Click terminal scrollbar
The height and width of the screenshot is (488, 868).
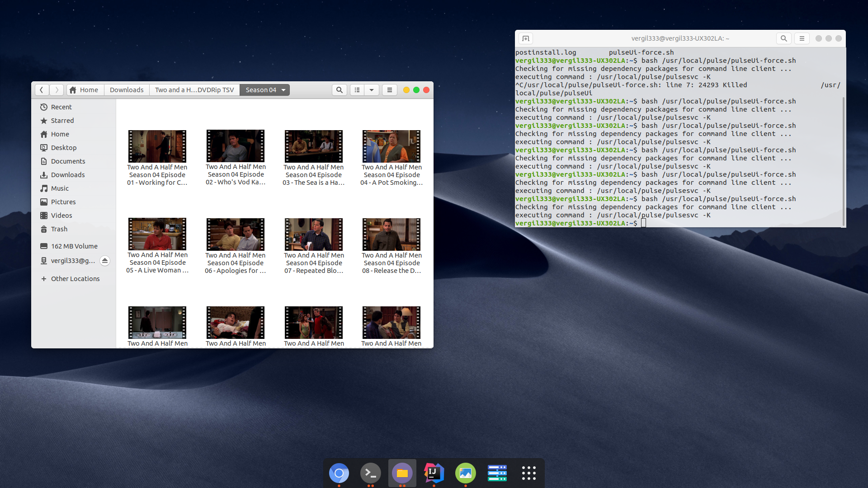pos(844,160)
